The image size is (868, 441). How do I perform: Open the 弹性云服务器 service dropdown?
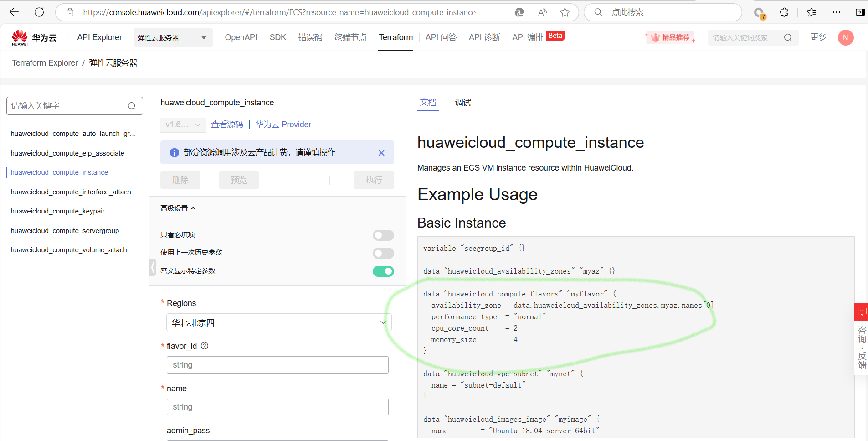[173, 37]
